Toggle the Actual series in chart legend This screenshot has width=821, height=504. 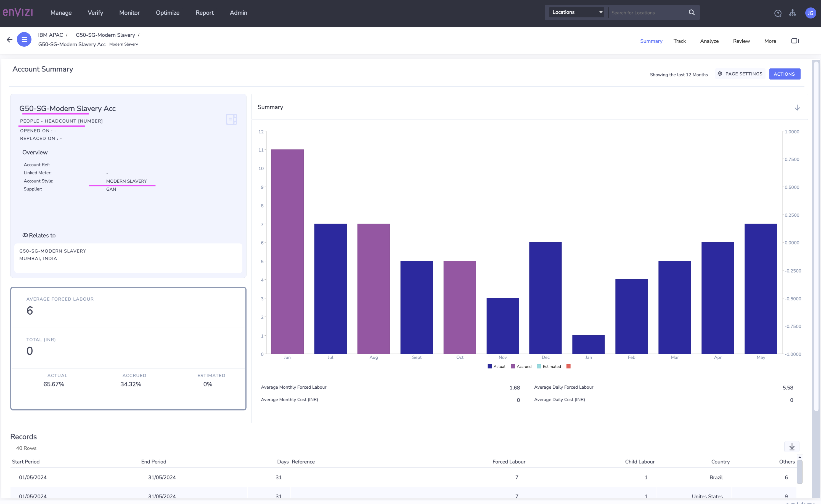[x=496, y=366]
